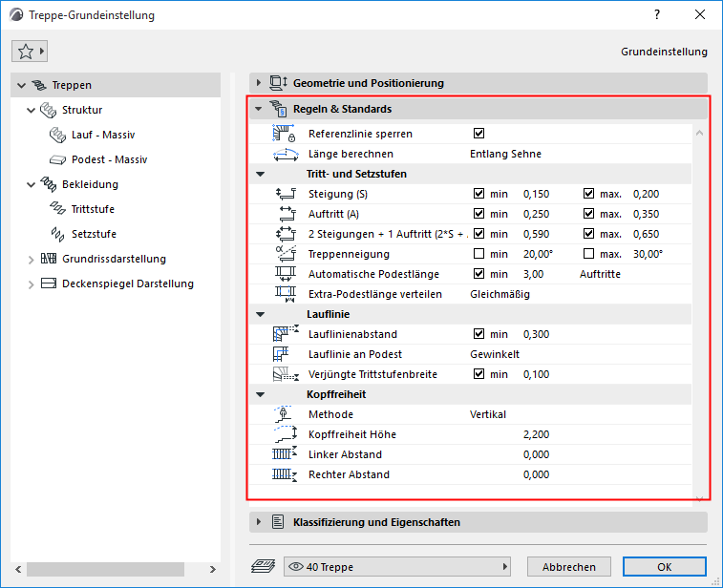723x588 pixels.
Task: Toggle Lauflinienabstand min checkbox
Action: (479, 334)
